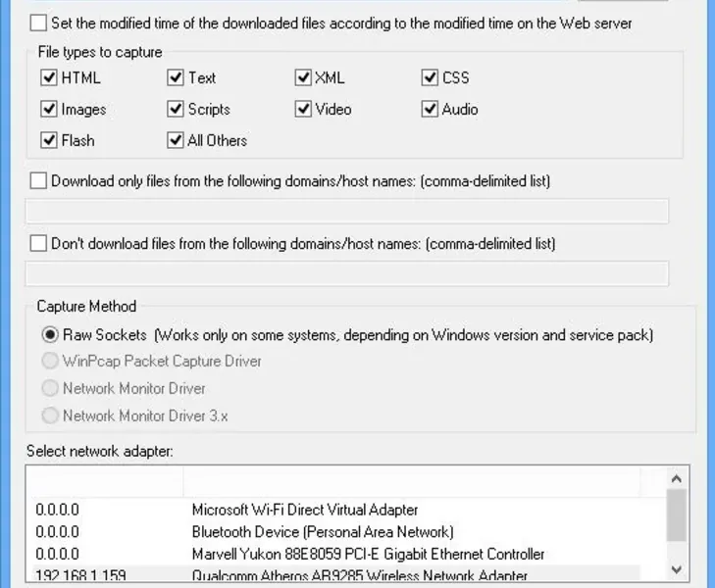The image size is (715, 588).
Task: Toggle the Scripts checkbox
Action: (176, 109)
